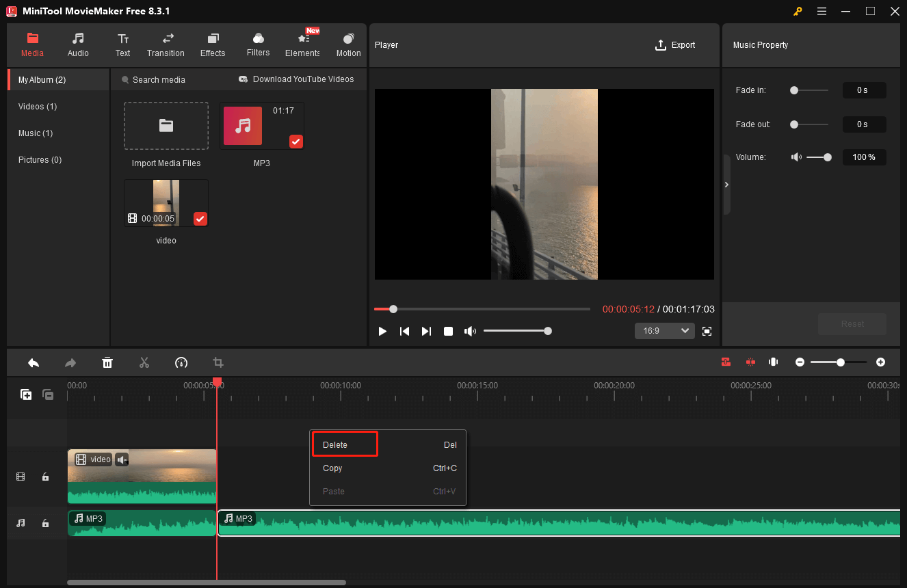Click the timeline zoom-to-fit icon
907x588 pixels.
coord(773,362)
